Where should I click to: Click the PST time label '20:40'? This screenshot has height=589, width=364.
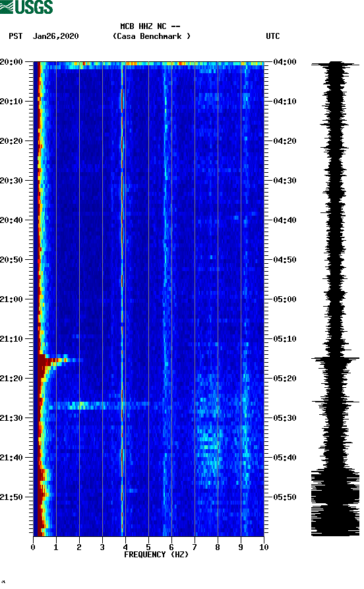tap(11, 220)
